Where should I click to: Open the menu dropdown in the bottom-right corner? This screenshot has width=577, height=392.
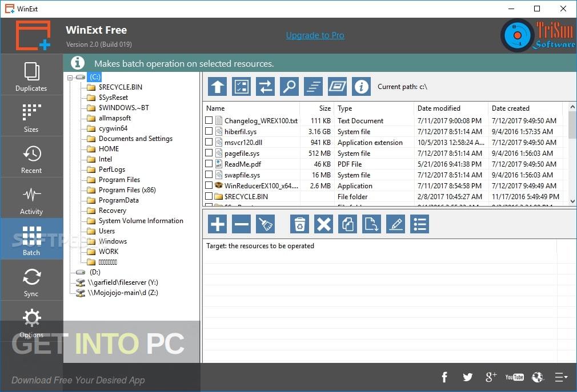click(x=561, y=377)
